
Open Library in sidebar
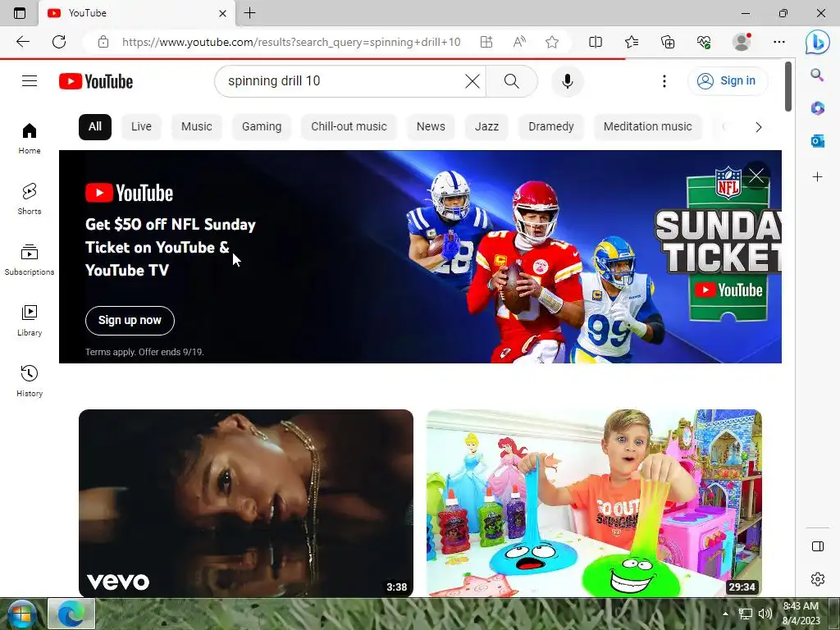point(30,321)
